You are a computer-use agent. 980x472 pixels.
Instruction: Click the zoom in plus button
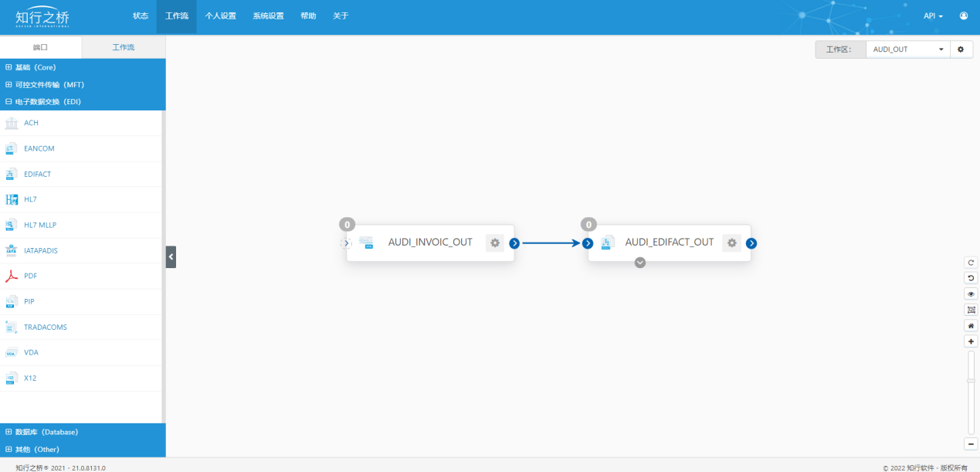(972, 341)
